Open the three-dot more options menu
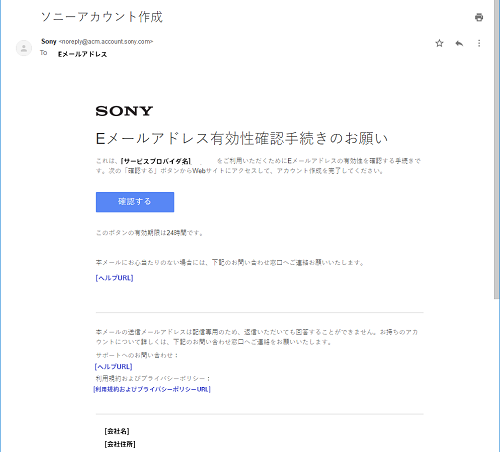Screen dimensions: 500x452 (x=479, y=43)
